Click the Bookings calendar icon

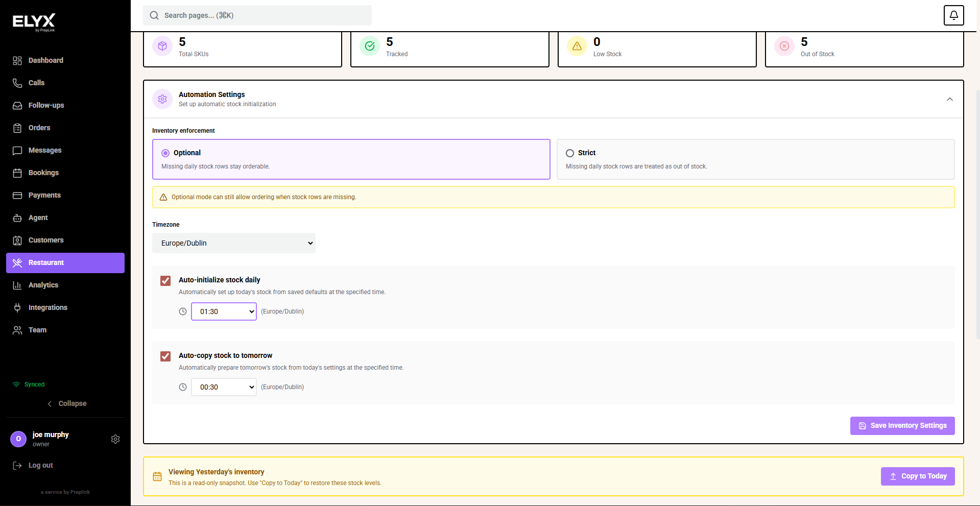click(x=17, y=173)
